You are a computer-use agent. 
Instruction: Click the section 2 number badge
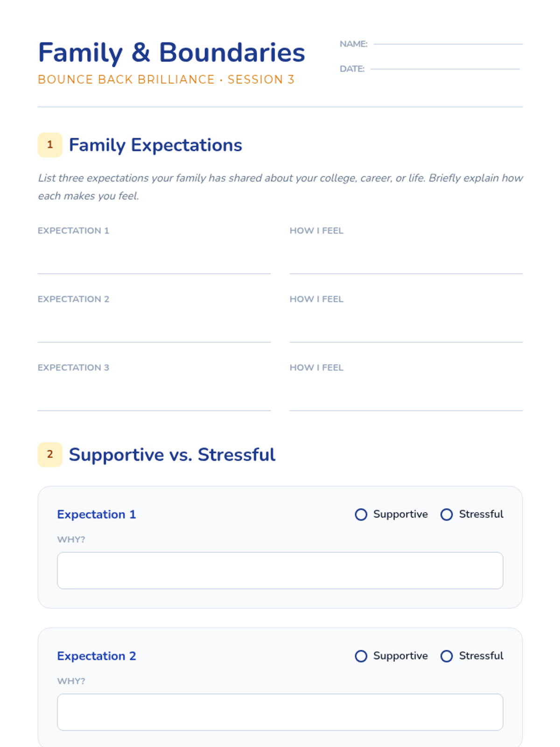50,454
